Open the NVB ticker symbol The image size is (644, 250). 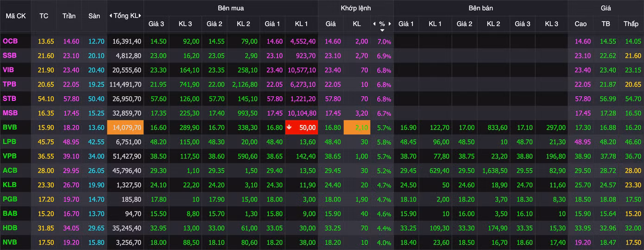click(10, 242)
